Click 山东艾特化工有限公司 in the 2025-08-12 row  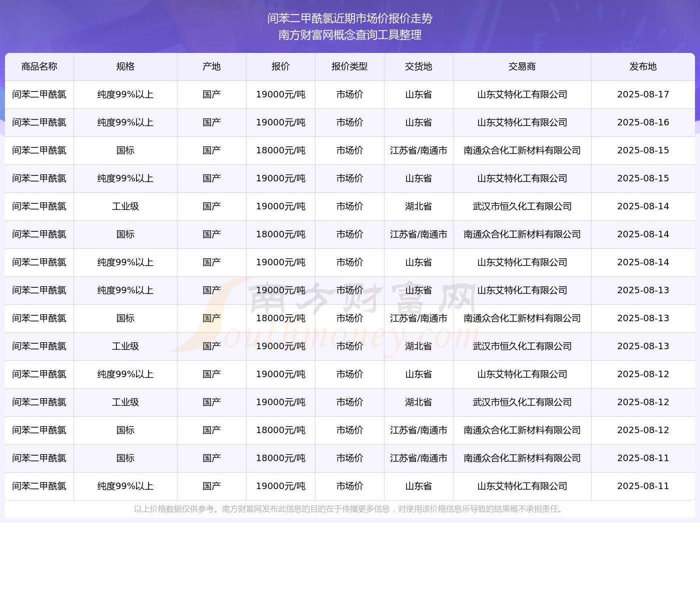tap(522, 374)
